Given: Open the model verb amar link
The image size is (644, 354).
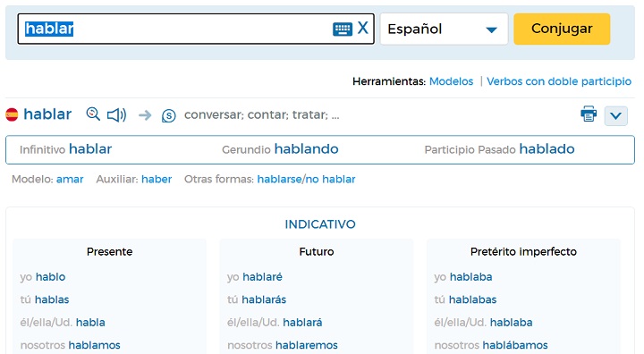Looking at the screenshot, I should click(x=70, y=179).
